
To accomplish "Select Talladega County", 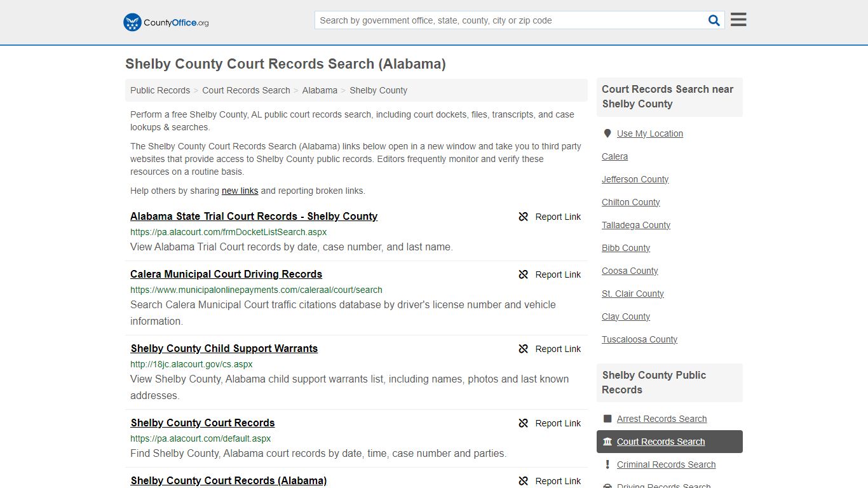I will (x=636, y=225).
